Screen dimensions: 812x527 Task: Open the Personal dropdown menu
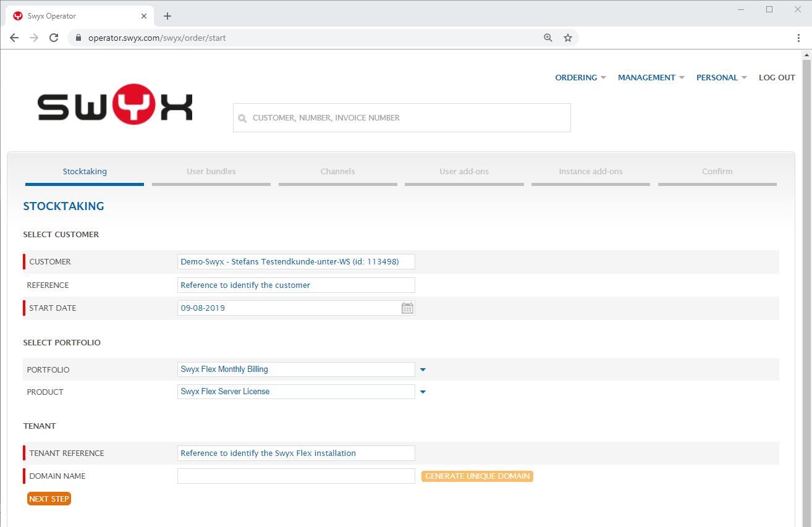722,77
